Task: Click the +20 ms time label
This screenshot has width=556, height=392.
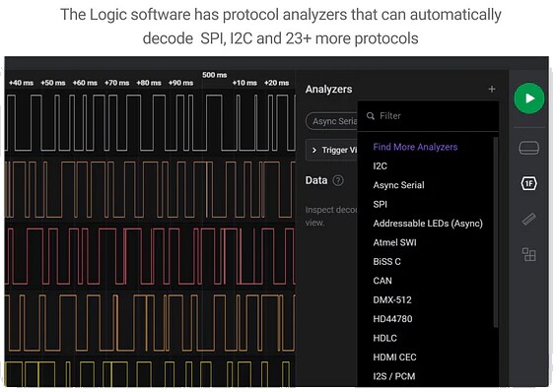Action: pos(276,83)
